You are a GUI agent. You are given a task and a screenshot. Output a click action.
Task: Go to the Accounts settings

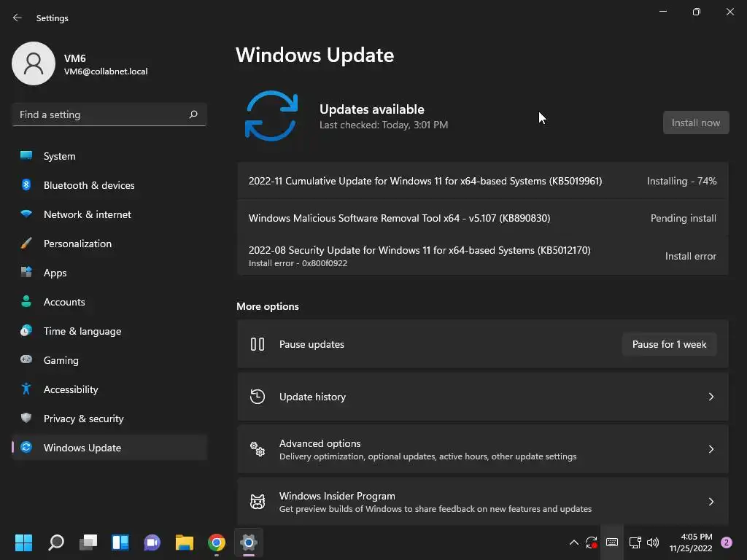coord(109,302)
